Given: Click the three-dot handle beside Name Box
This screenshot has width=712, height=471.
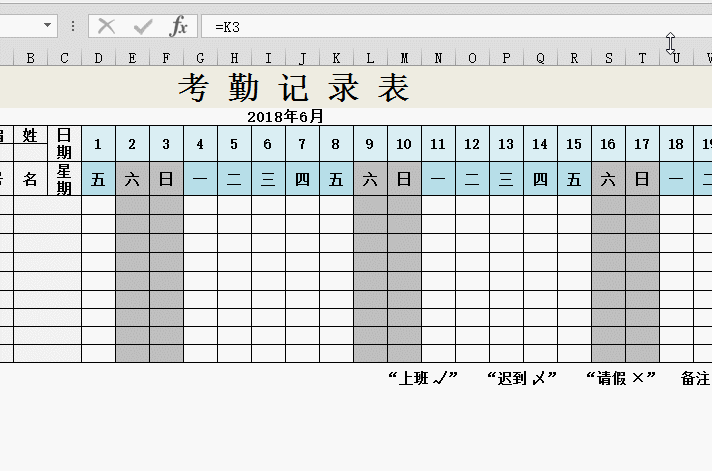Looking at the screenshot, I should [x=73, y=26].
